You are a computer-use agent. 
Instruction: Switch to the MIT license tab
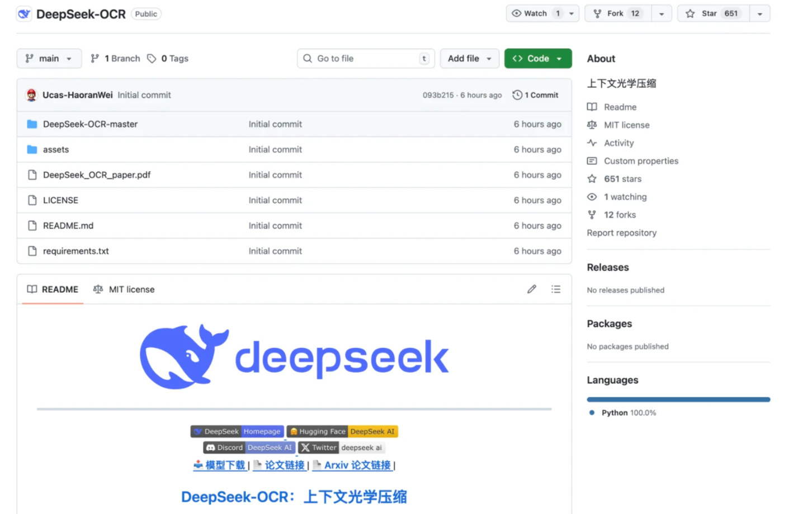tap(124, 289)
